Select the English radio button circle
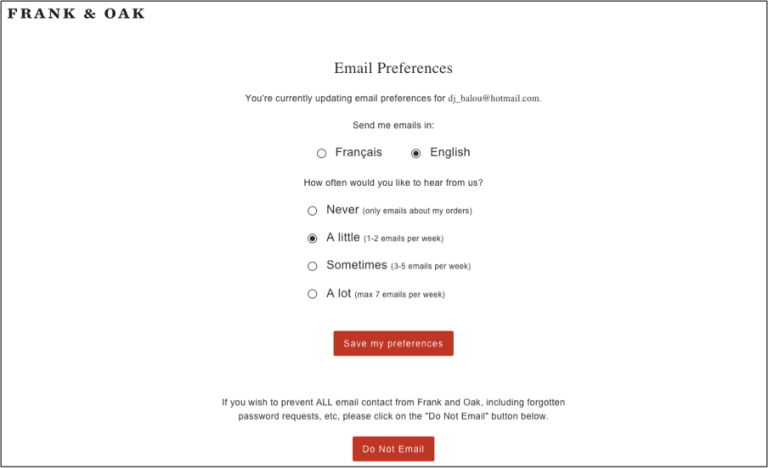Viewport: 768px width, 468px height. [416, 153]
